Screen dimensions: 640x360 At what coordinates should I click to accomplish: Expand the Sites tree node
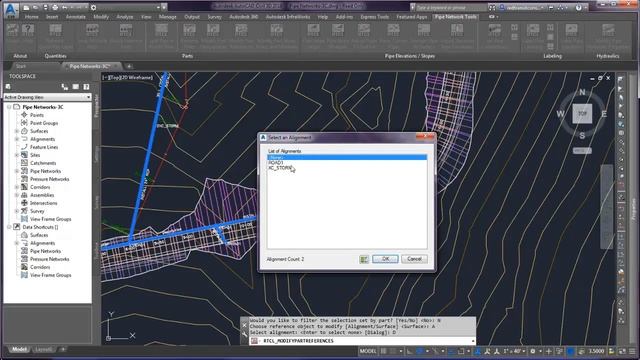(17, 155)
